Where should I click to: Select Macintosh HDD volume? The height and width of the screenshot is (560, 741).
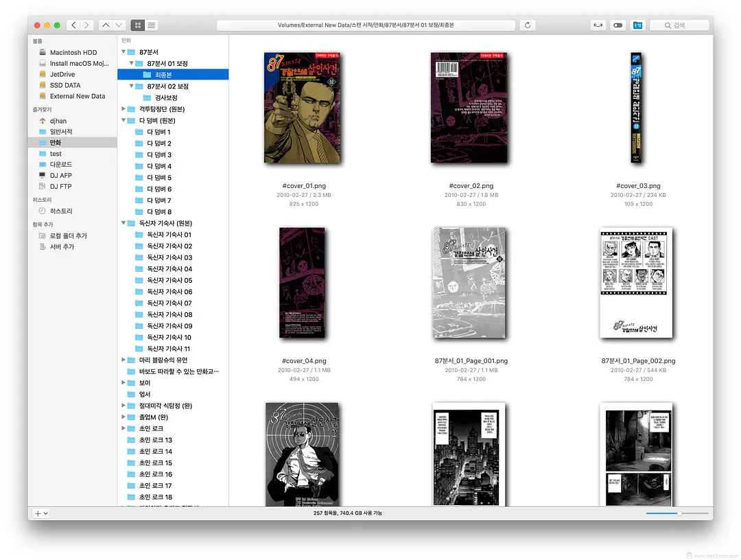click(x=73, y=52)
